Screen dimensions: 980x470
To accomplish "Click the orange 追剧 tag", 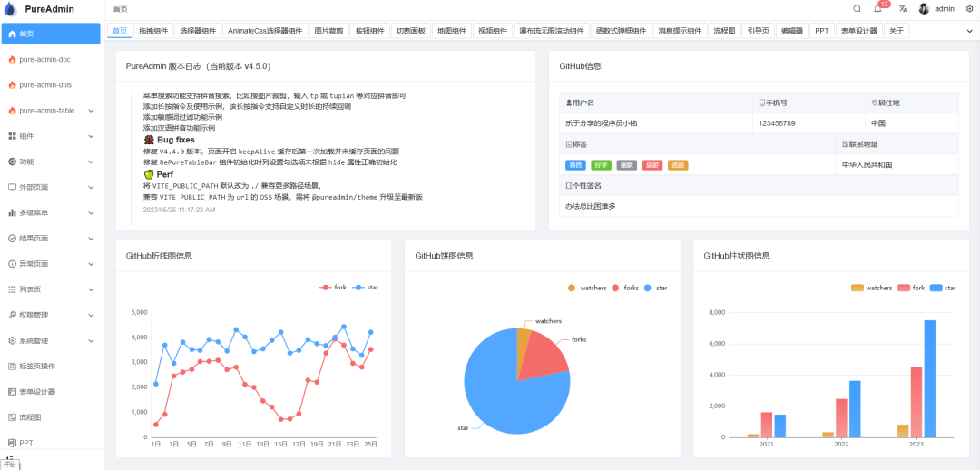I will coord(678,165).
